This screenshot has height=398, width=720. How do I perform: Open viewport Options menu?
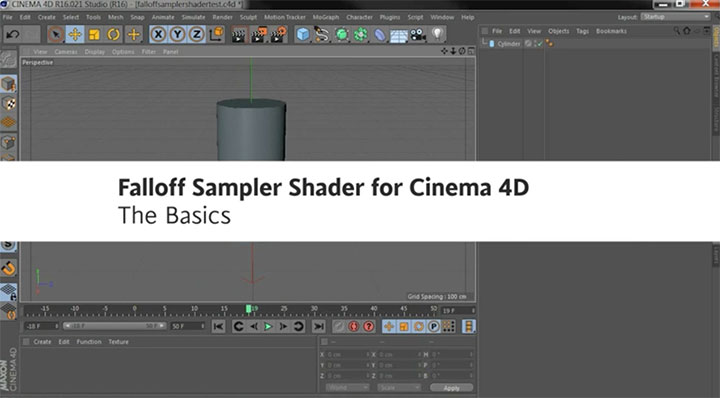point(123,51)
